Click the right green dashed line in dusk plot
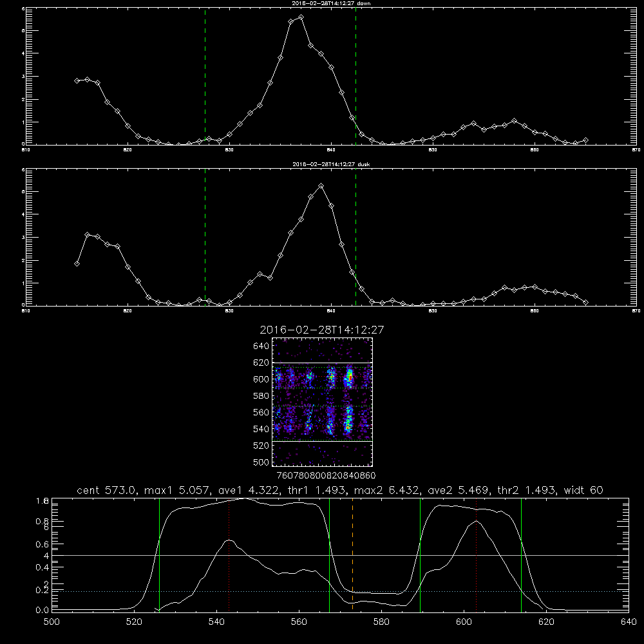 (x=355, y=237)
